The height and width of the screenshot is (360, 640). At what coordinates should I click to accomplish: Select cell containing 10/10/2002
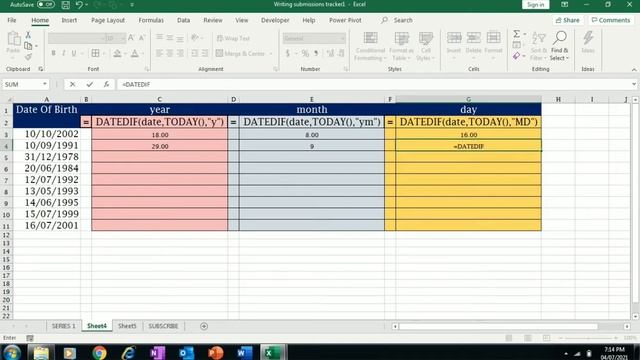click(47, 134)
